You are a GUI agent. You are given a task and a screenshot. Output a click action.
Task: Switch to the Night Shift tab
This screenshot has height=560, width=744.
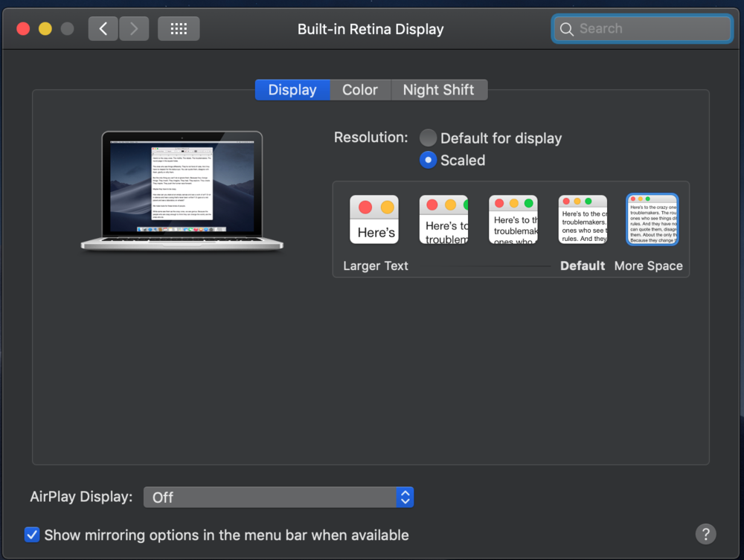[x=438, y=90]
